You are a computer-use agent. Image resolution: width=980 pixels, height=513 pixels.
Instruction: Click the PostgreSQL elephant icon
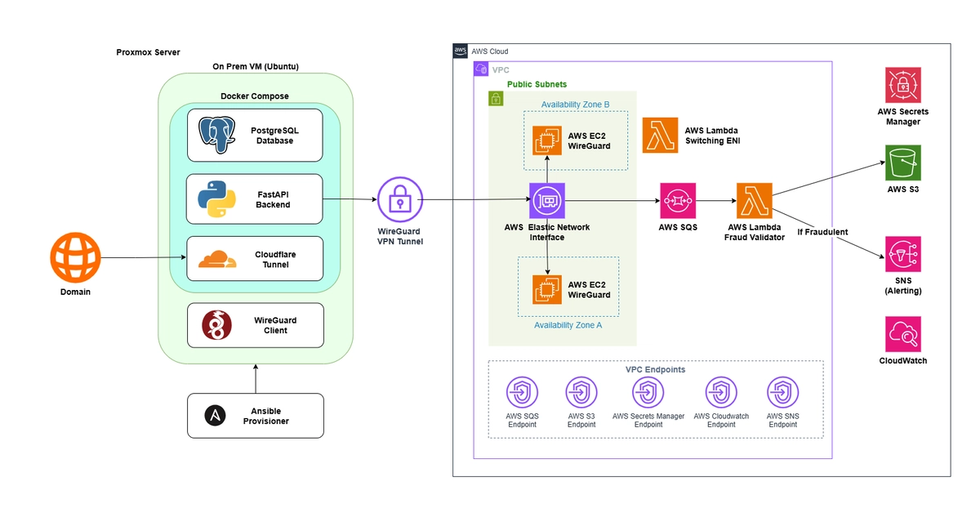coord(217,135)
